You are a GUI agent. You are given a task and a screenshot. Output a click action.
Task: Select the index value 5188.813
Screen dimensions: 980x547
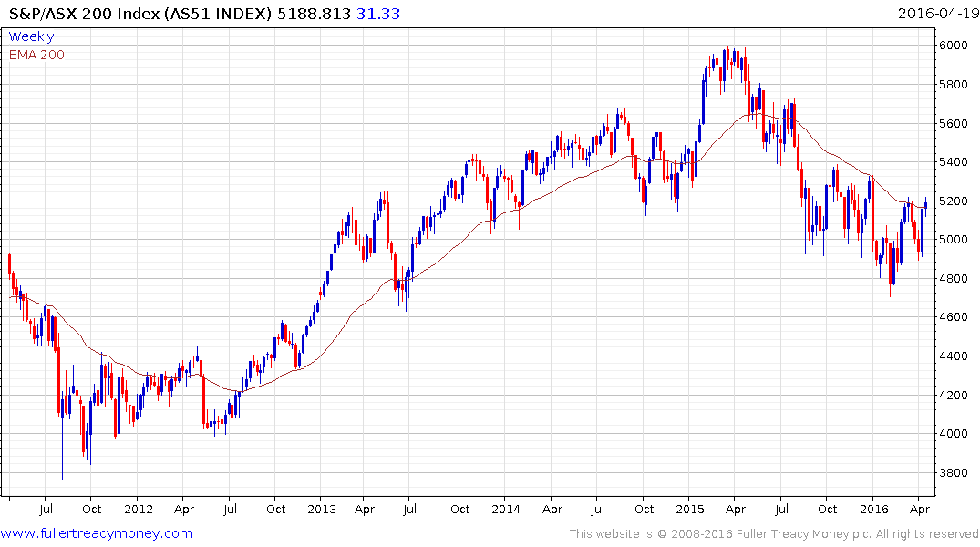(x=314, y=14)
